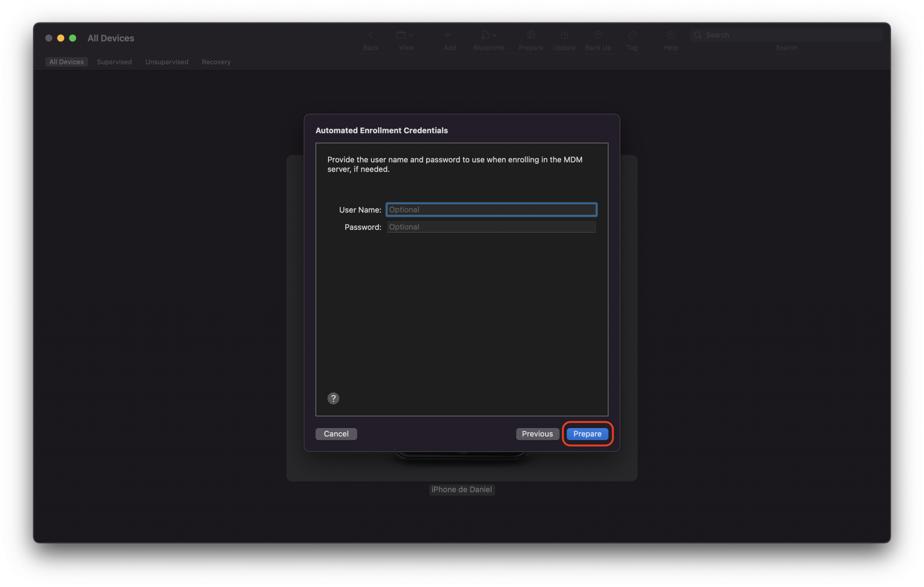Cancel the Automated Enrollment Credentials dialog
This screenshot has width=924, height=587.
pos(336,434)
